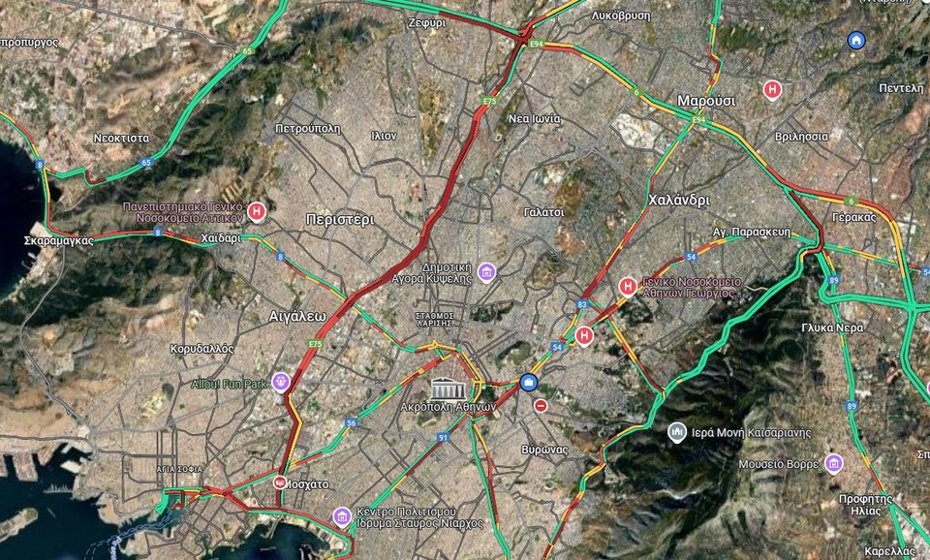Click the Acropolis of Athens landmark icon
This screenshot has width=930, height=560.
[x=448, y=388]
